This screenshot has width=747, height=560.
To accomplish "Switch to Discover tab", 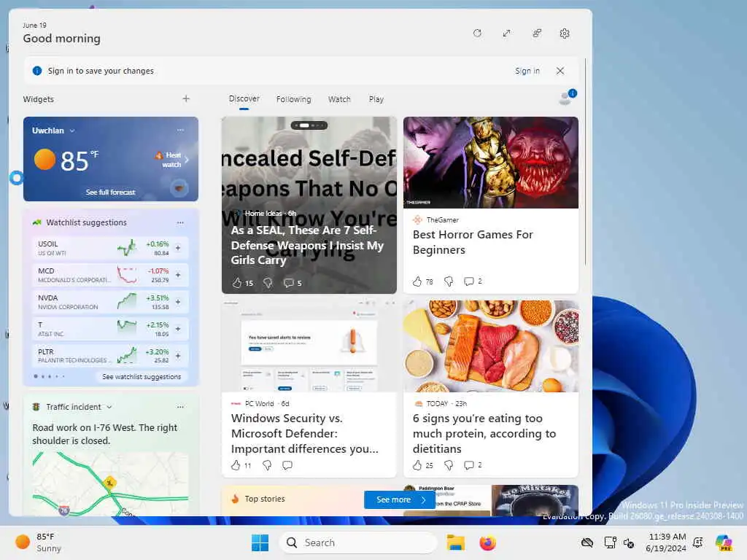I will tap(244, 98).
